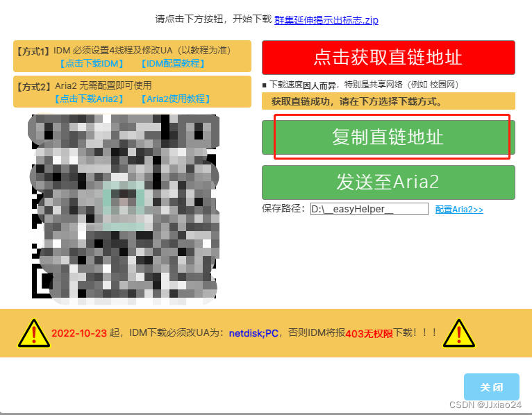Click the 获取直链成功 status message
The image size is (532, 415).
(388, 101)
